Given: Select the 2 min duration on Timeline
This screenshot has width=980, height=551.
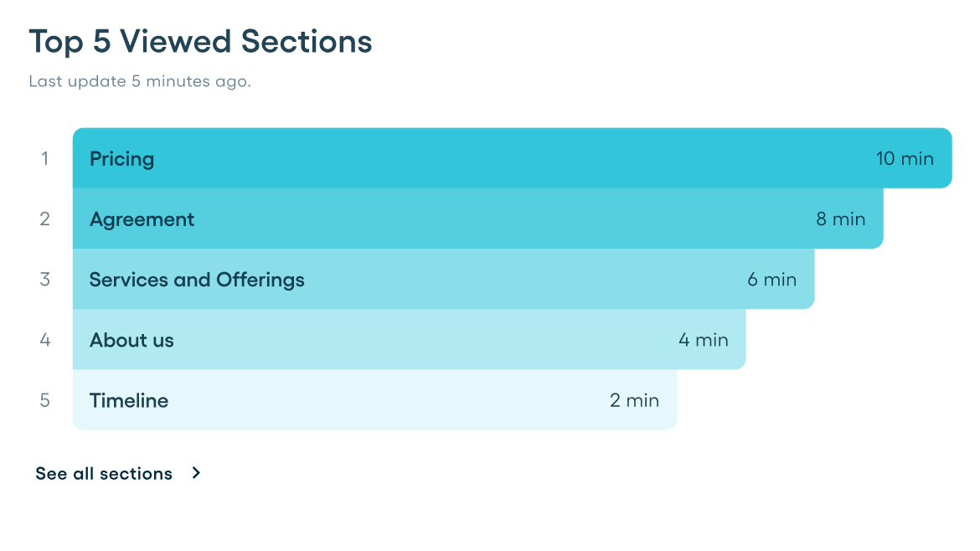Looking at the screenshot, I should click(x=634, y=400).
